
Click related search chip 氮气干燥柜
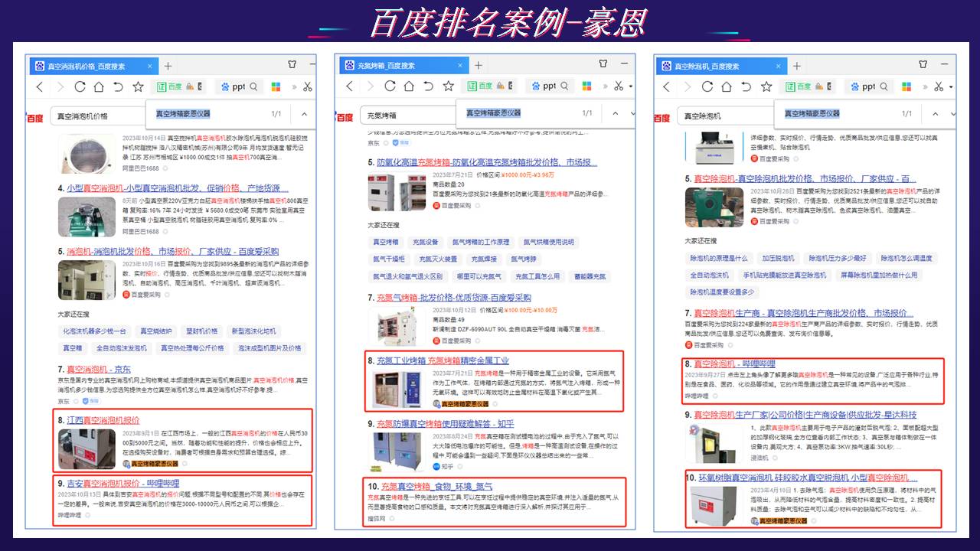[389, 259]
